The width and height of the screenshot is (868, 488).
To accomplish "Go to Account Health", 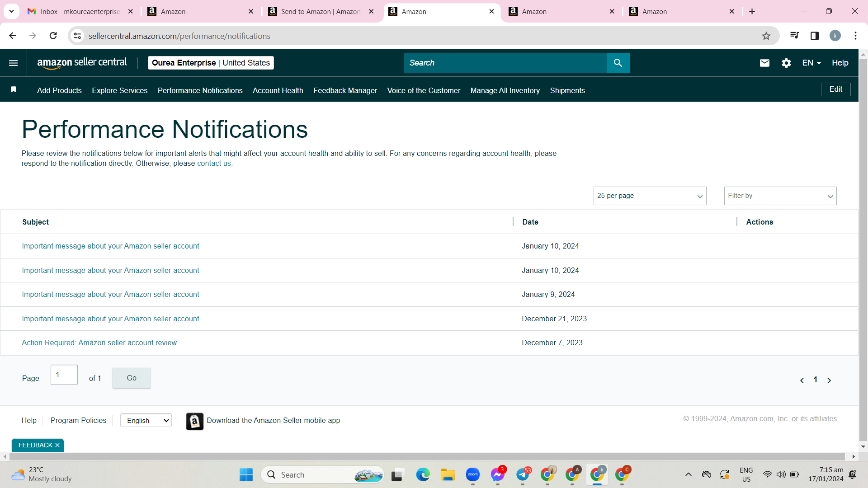I will tap(278, 90).
